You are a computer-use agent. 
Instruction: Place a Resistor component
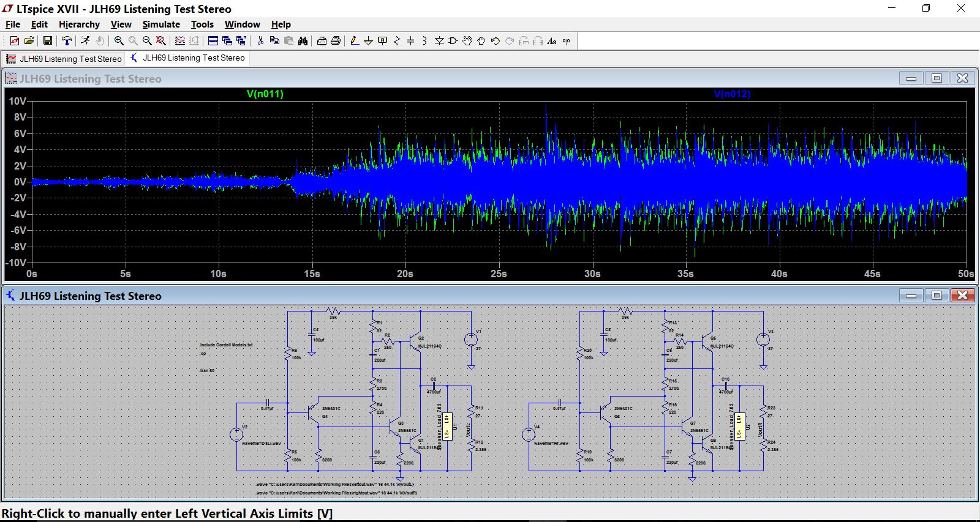[397, 41]
